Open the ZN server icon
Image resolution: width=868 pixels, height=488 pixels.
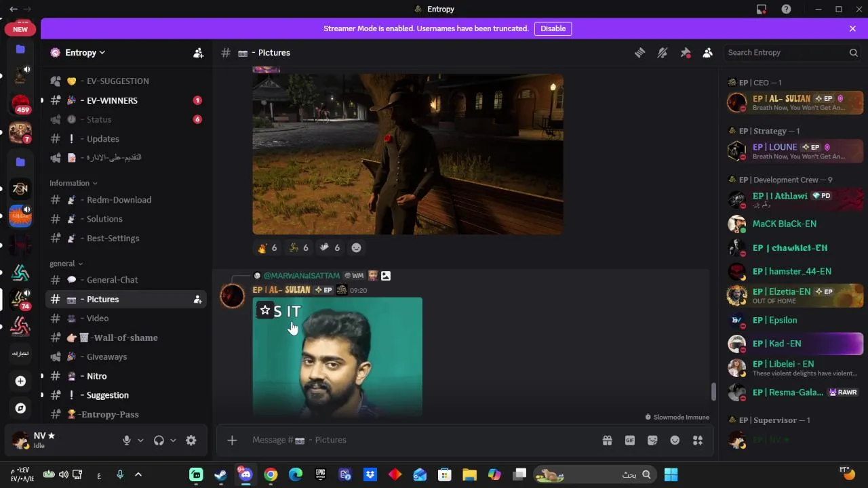pyautogui.click(x=20, y=189)
